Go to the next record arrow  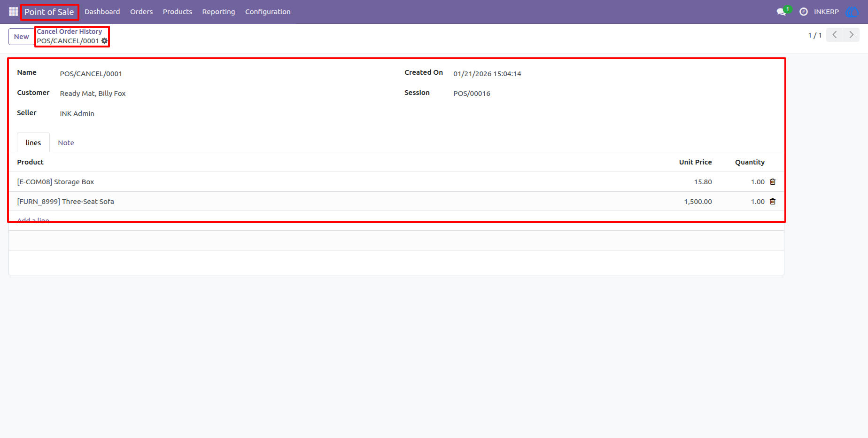pyautogui.click(x=851, y=35)
